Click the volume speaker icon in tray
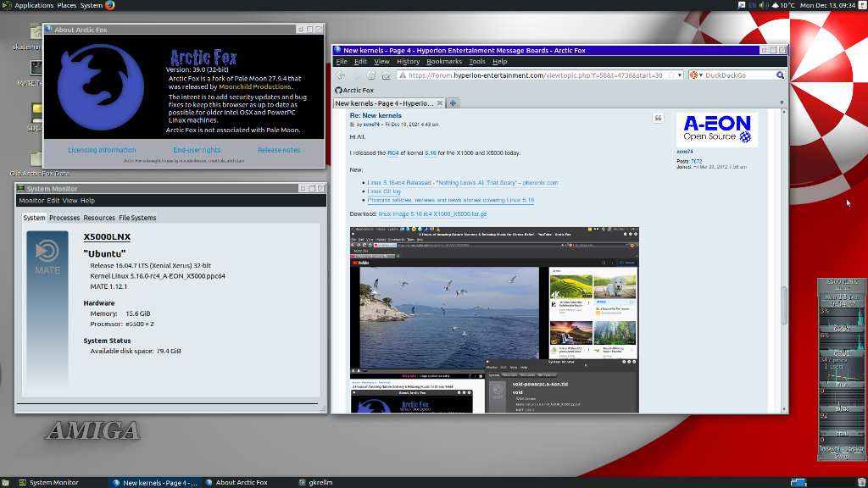This screenshot has width=868, height=488. click(762, 6)
